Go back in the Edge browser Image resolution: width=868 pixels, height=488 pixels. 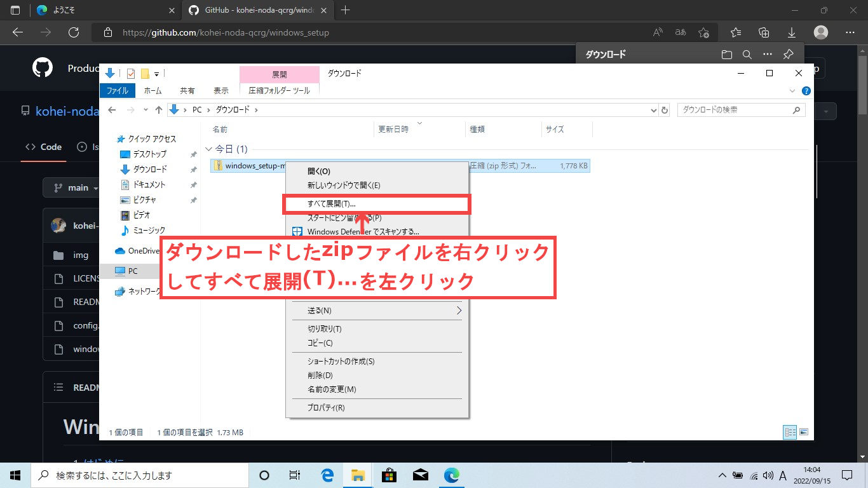[x=18, y=32]
